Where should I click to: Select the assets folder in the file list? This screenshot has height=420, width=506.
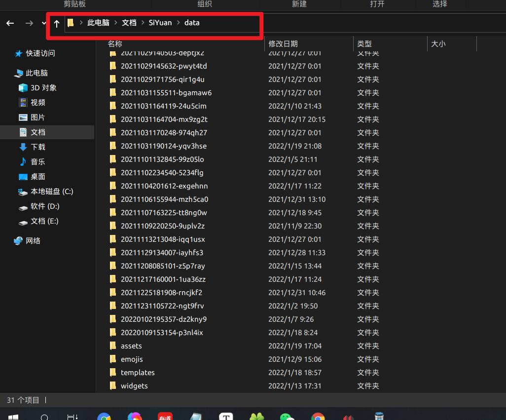point(130,345)
